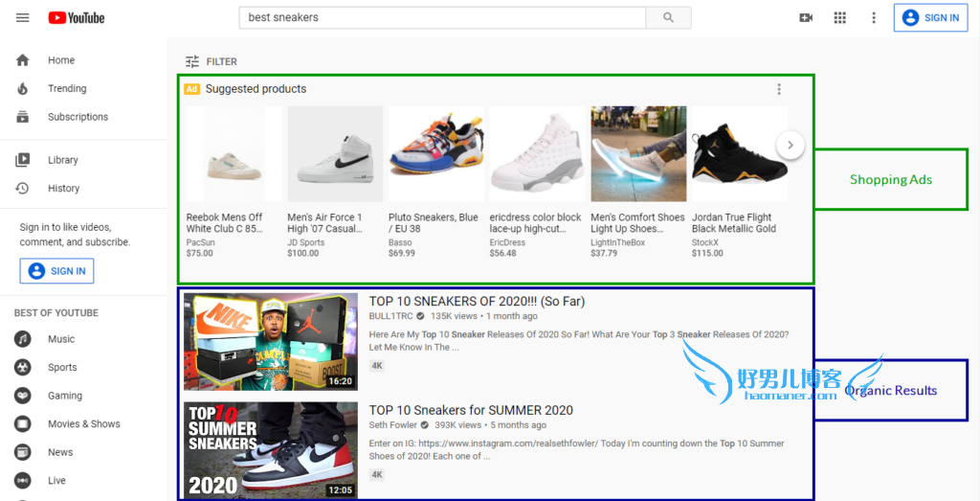Select Movies & Shows in sidebar
This screenshot has height=501, width=980.
84,423
